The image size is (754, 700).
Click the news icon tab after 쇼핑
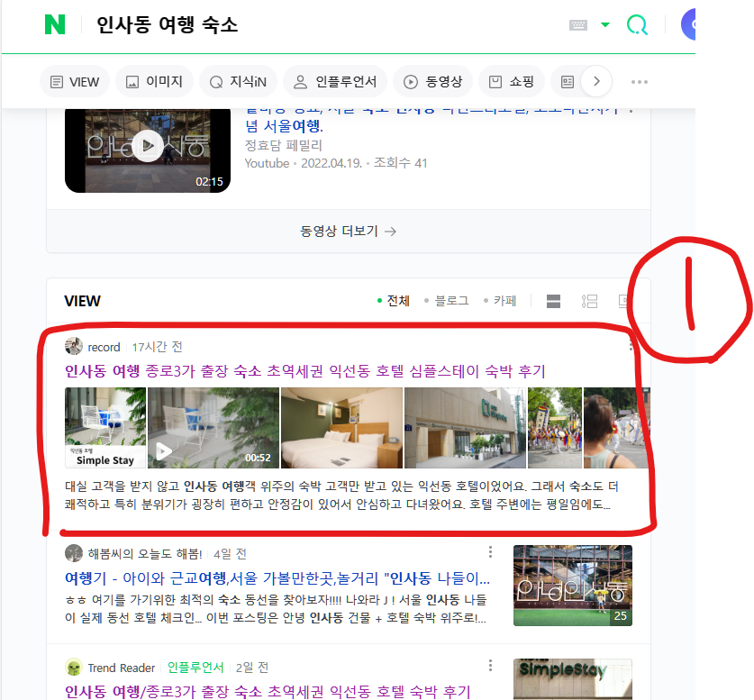tap(568, 82)
